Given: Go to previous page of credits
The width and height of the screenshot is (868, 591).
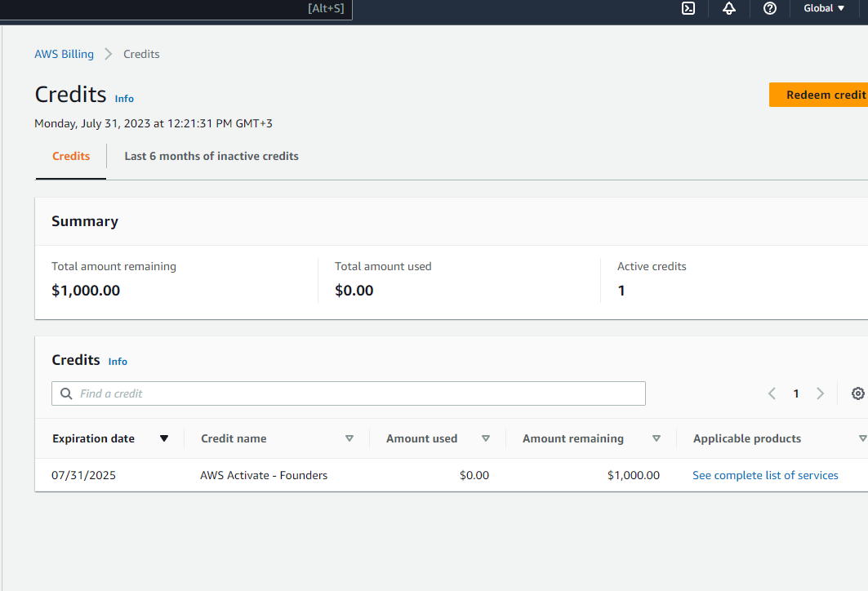Looking at the screenshot, I should [772, 393].
